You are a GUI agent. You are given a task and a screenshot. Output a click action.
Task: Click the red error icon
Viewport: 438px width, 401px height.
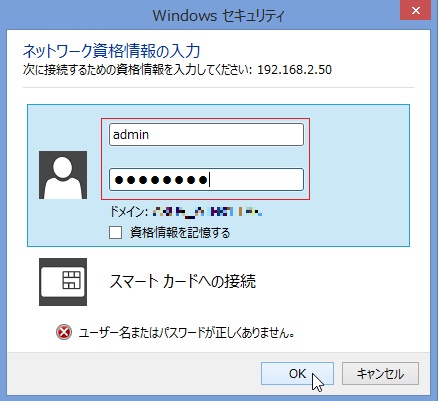coord(64,332)
